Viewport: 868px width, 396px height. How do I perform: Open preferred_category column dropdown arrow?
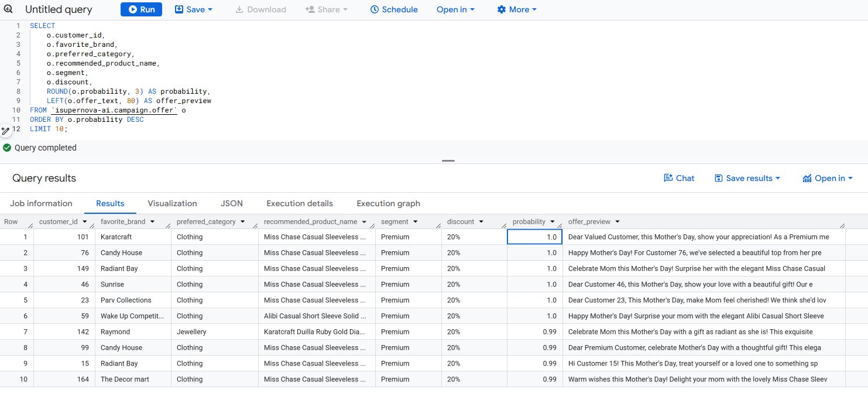click(x=242, y=222)
